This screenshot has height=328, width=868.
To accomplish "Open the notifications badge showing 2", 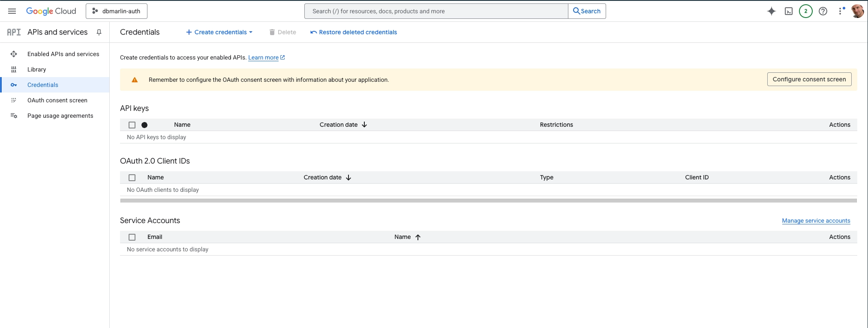I will pos(805,11).
